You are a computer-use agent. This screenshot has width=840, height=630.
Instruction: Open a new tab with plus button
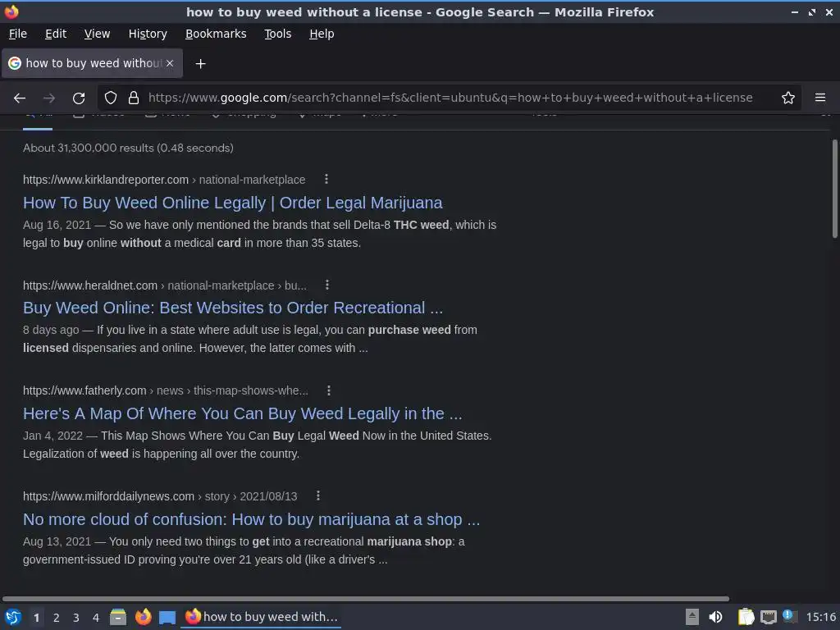tap(200, 64)
